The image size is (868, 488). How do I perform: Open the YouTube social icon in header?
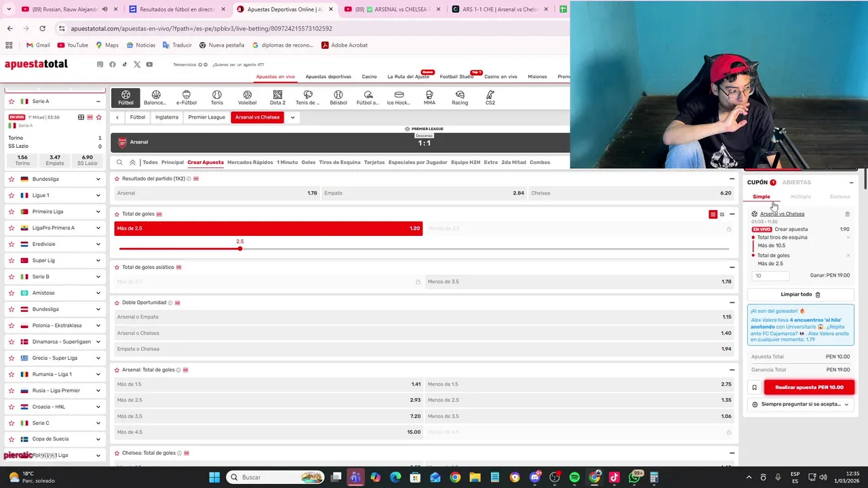pos(149,64)
